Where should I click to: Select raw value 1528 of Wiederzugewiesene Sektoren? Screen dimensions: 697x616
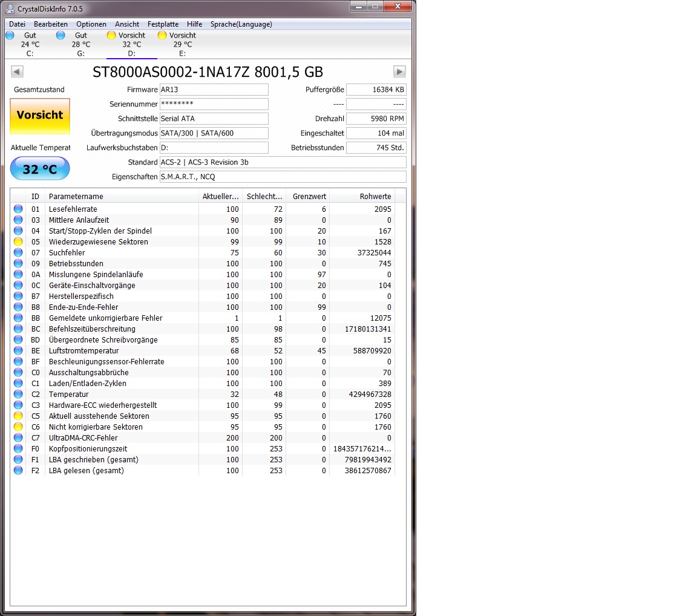pyautogui.click(x=383, y=242)
